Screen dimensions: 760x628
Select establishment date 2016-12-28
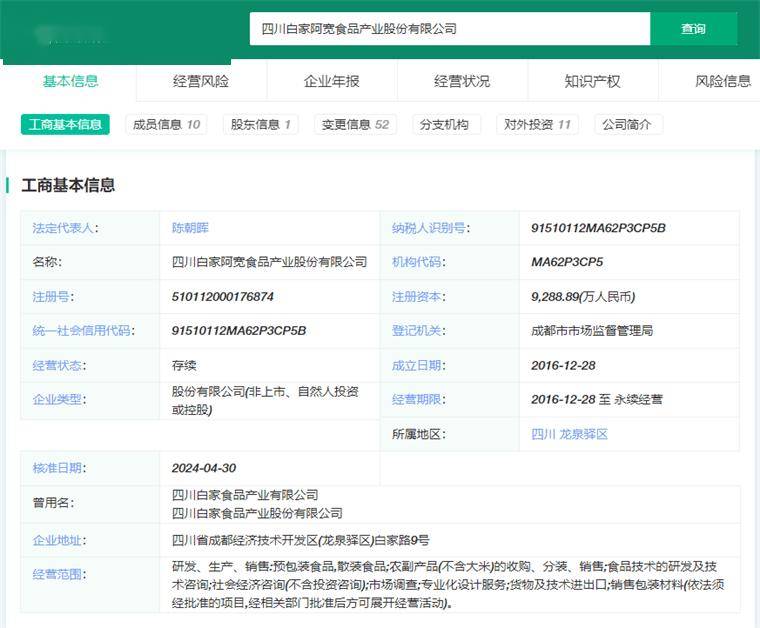(x=563, y=365)
